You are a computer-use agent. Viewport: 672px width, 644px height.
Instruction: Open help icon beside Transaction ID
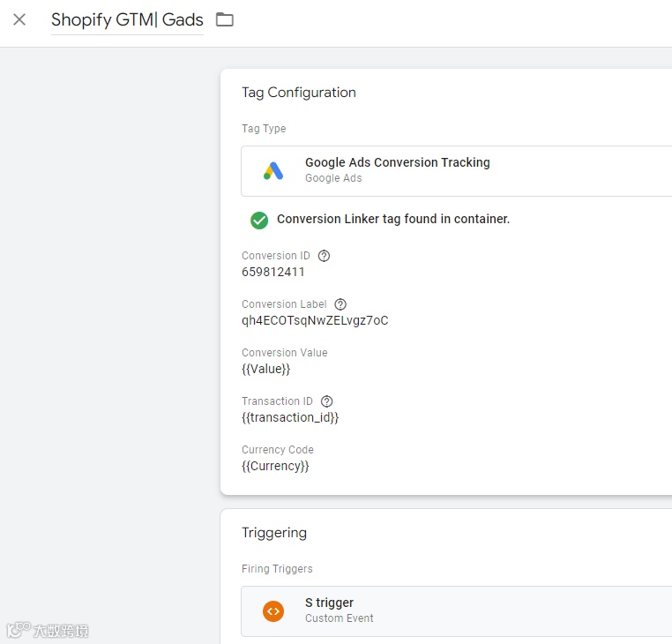(x=326, y=401)
